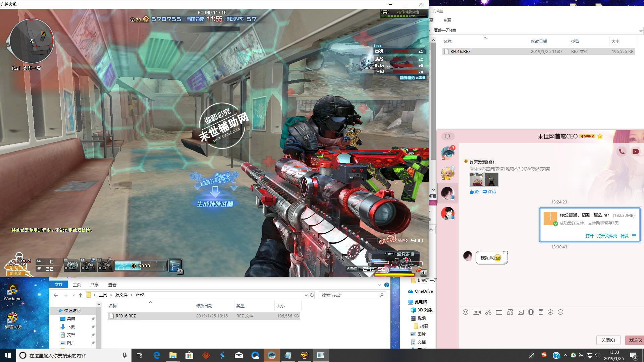The width and height of the screenshot is (644, 362).
Task: Click 打开 link on the rar file message
Action: tap(589, 236)
